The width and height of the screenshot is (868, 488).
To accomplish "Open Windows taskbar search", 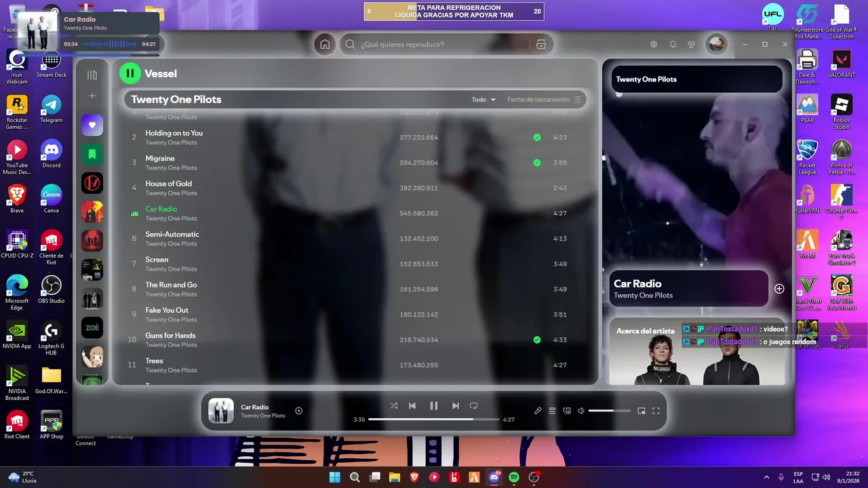I will [x=355, y=477].
